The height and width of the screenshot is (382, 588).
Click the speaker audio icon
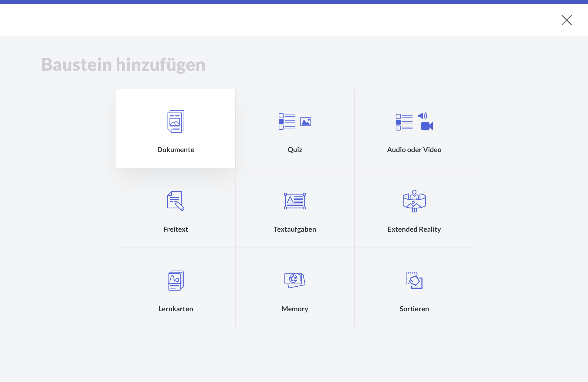422,116
